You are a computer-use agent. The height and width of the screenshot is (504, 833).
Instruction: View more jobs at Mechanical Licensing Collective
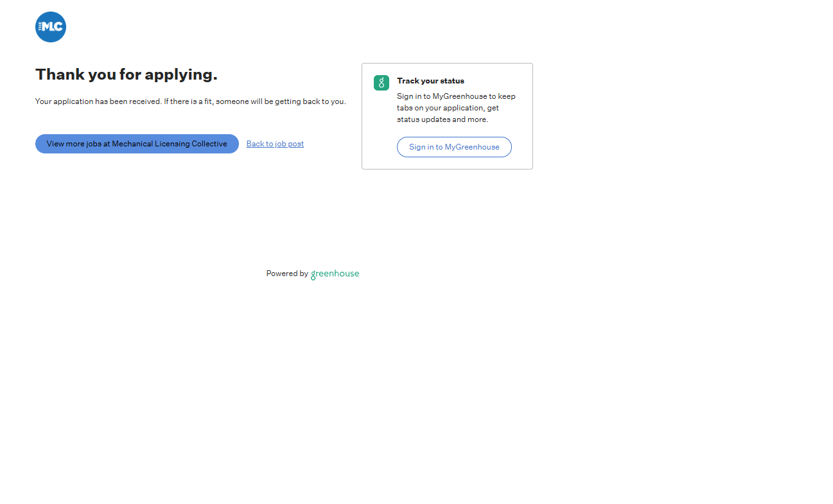(x=137, y=144)
